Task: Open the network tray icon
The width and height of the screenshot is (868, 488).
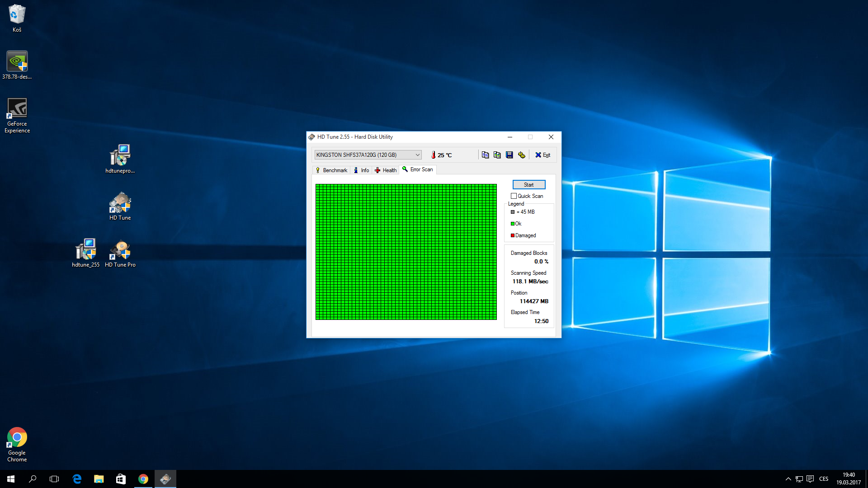Action: tap(799, 479)
